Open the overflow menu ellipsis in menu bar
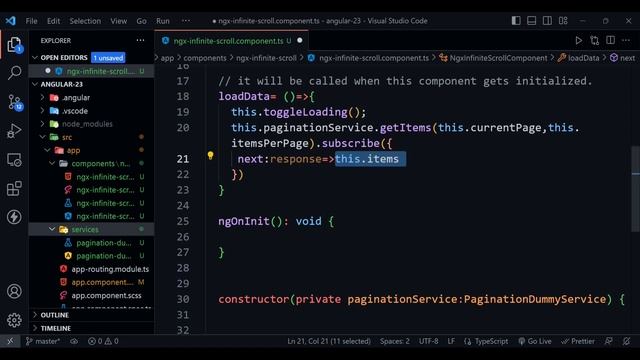The width and height of the screenshot is (640, 360). click(x=186, y=21)
